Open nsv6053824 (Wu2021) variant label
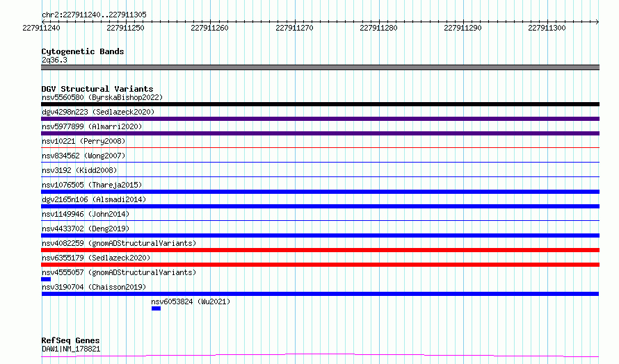The width and height of the screenshot is (619, 364). pos(191,301)
